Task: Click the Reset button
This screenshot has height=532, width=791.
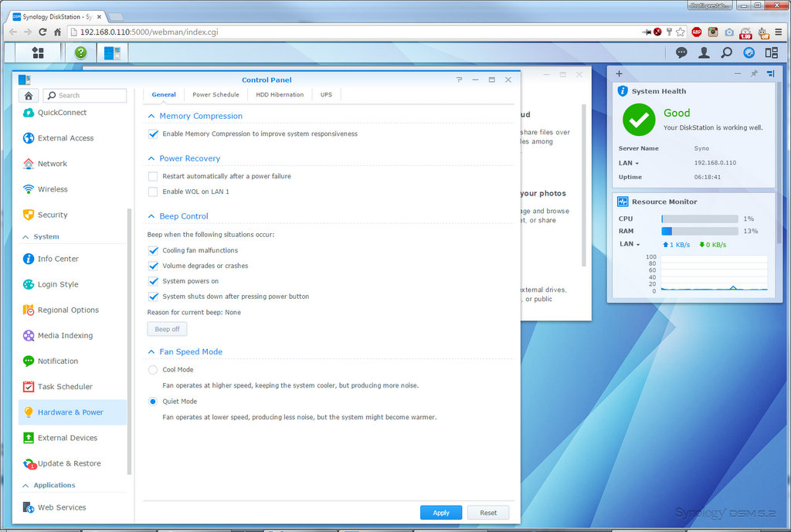Action: 488,513
